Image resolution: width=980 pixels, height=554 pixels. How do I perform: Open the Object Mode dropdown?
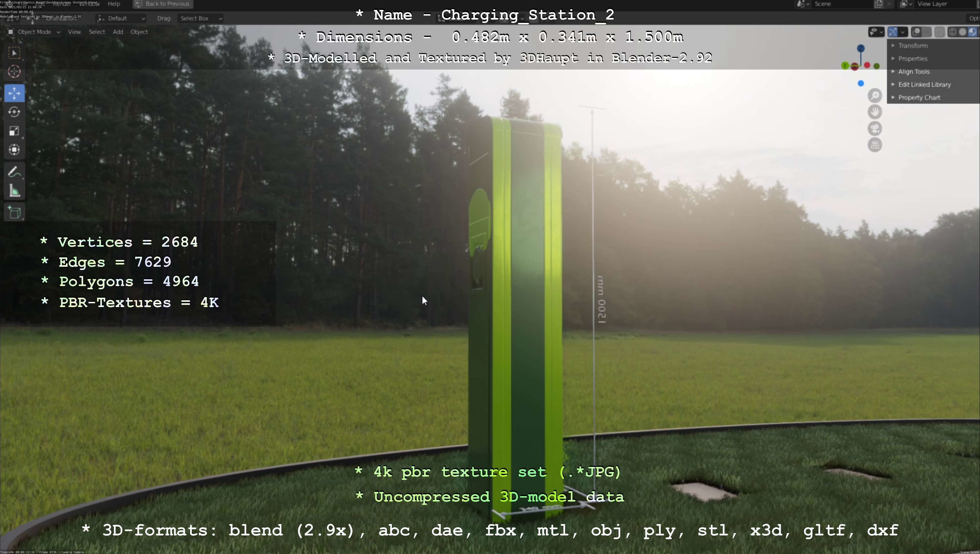click(x=34, y=32)
